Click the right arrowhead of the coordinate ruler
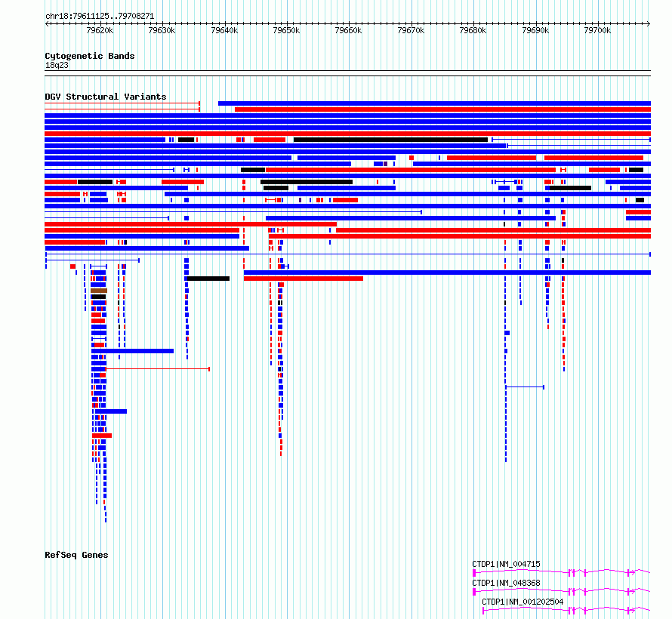 (x=649, y=24)
